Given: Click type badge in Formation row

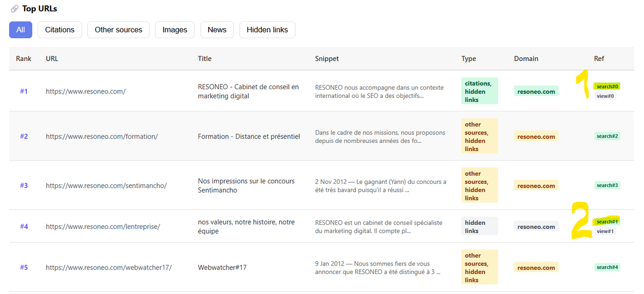Looking at the screenshot, I should (x=479, y=137).
